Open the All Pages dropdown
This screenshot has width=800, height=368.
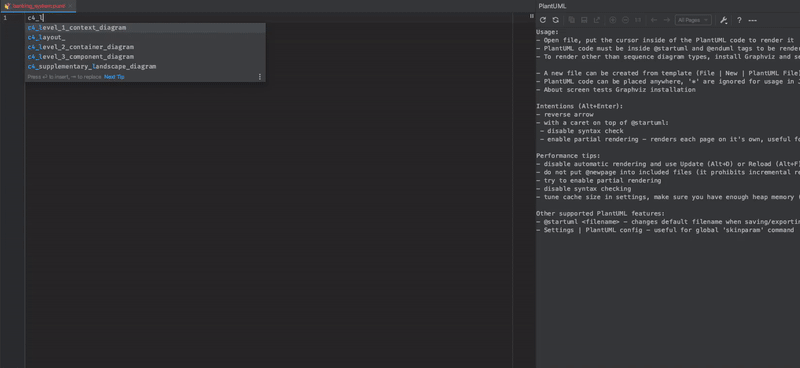(x=693, y=20)
